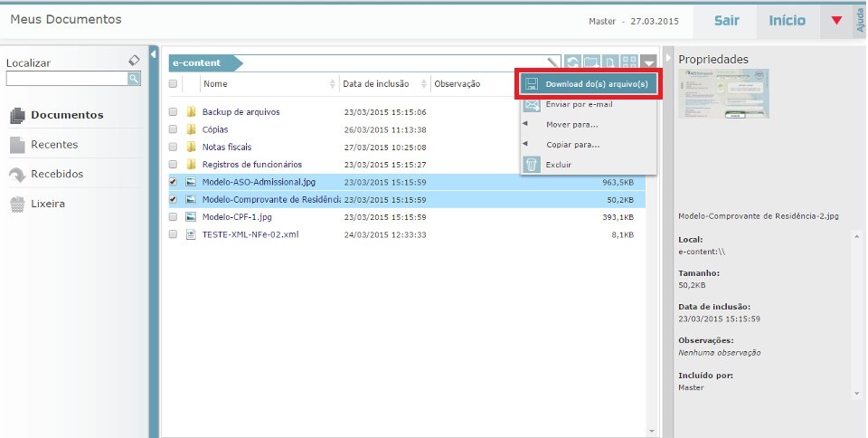Image resolution: width=868 pixels, height=438 pixels.
Task: Uncheck the Modelo-ASO-Admissional.jpg checkbox
Action: (x=173, y=182)
